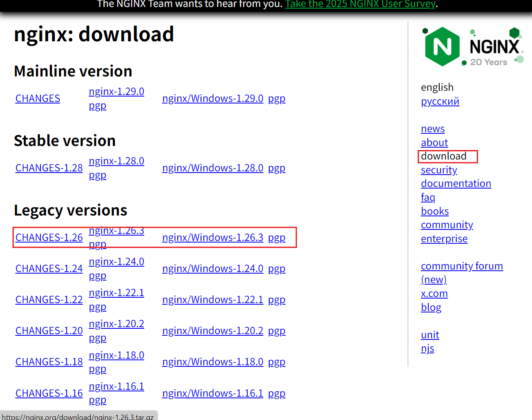Open the CHANGES-1.28 link
Image resolution: width=532 pixels, height=420 pixels.
(49, 168)
